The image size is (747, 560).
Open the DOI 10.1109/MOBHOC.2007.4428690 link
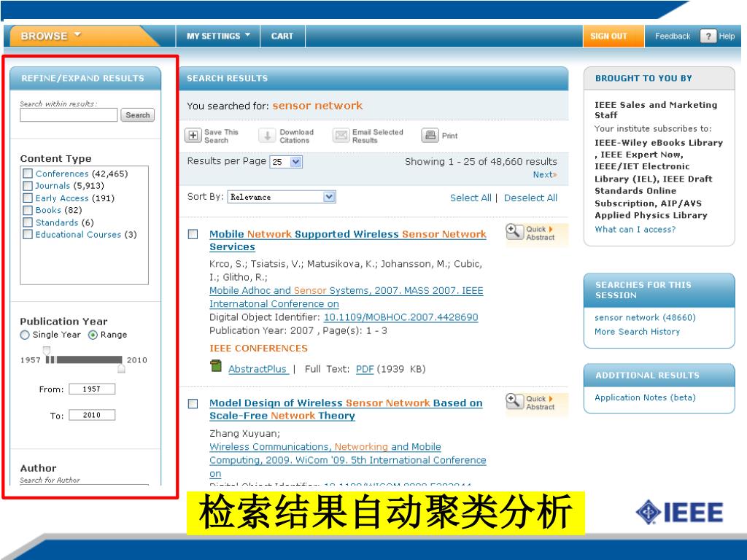click(x=400, y=317)
